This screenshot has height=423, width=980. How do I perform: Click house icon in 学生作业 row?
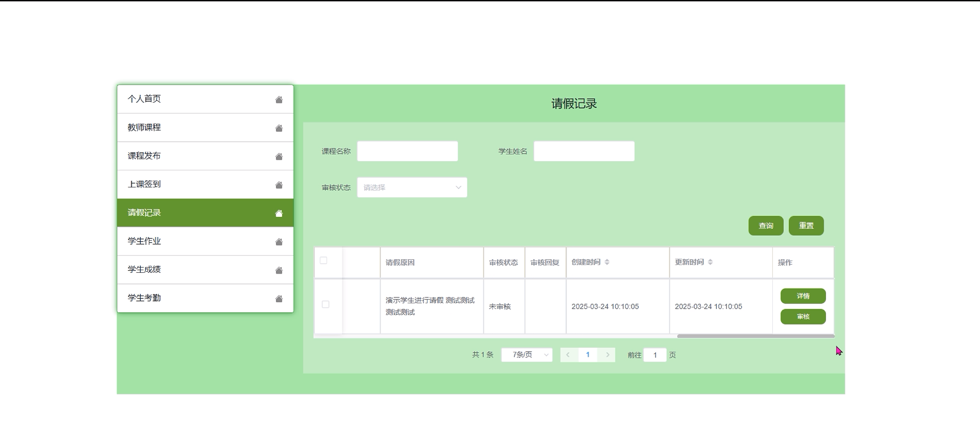(x=279, y=242)
